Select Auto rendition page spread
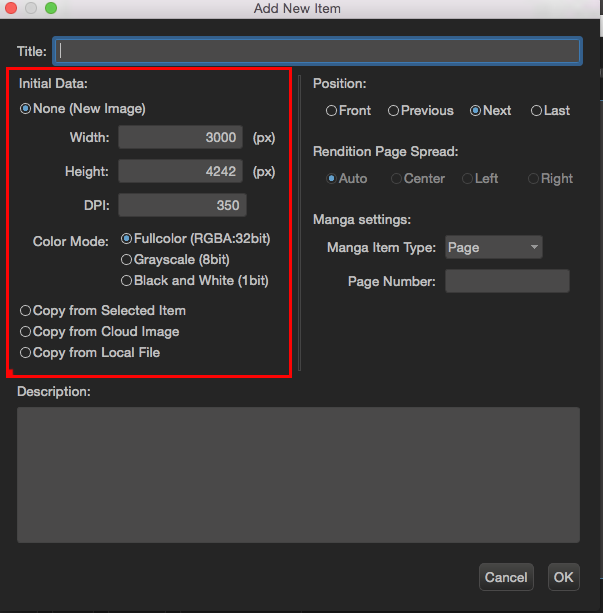The width and height of the screenshot is (603, 613). pyautogui.click(x=347, y=179)
